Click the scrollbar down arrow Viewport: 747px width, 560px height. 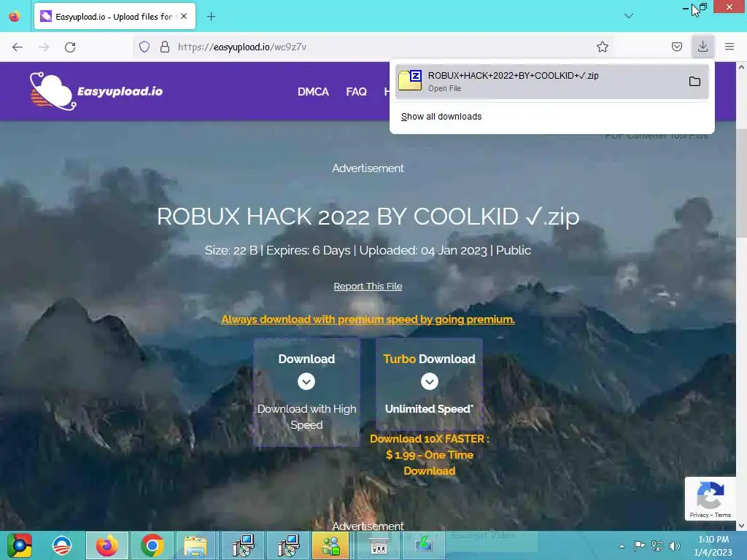click(x=741, y=526)
